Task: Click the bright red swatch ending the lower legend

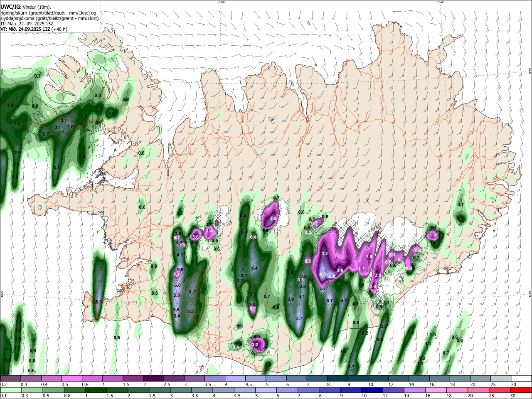Action: pyautogui.click(x=521, y=390)
